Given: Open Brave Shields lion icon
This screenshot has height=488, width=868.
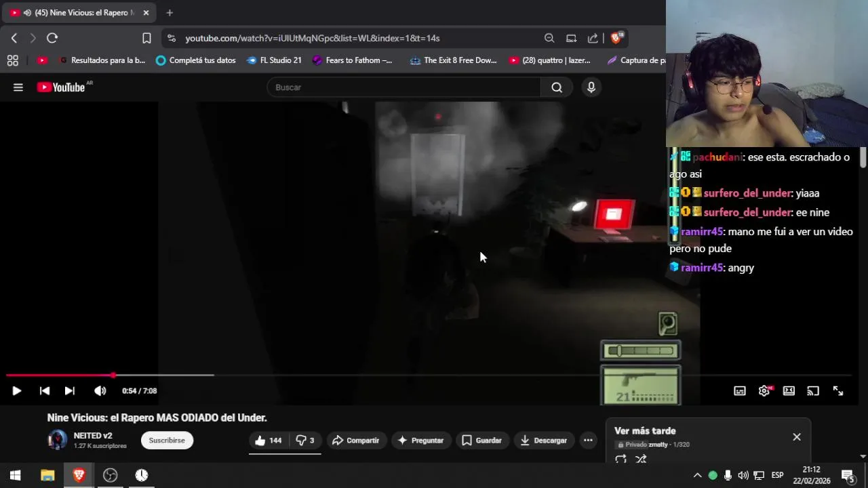Looking at the screenshot, I should (x=616, y=38).
